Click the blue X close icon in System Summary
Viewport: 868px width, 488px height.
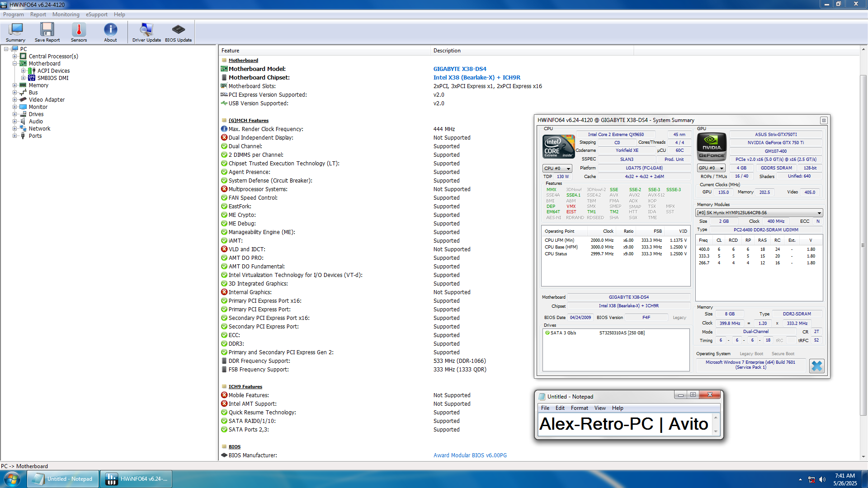816,366
